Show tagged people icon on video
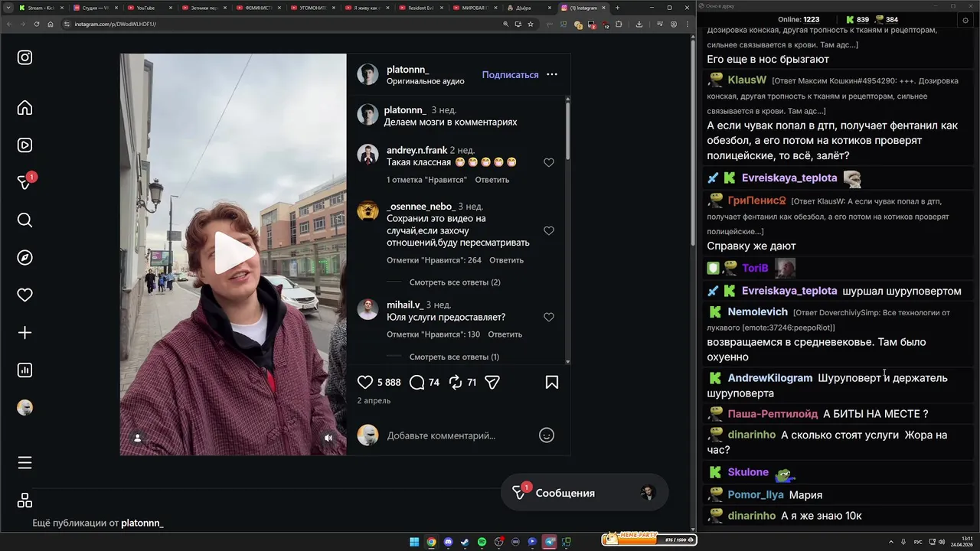The height and width of the screenshot is (551, 980). 138,438
